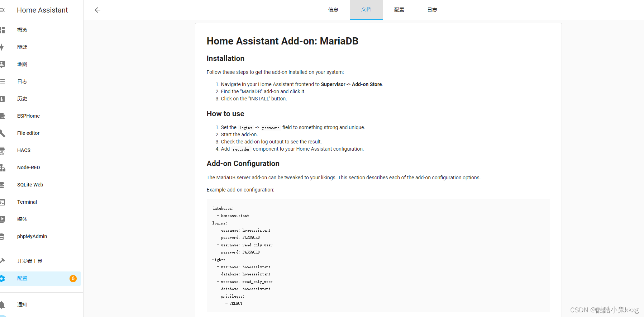Click the File editor wrench icon
This screenshot has width=644, height=317.
click(2, 133)
